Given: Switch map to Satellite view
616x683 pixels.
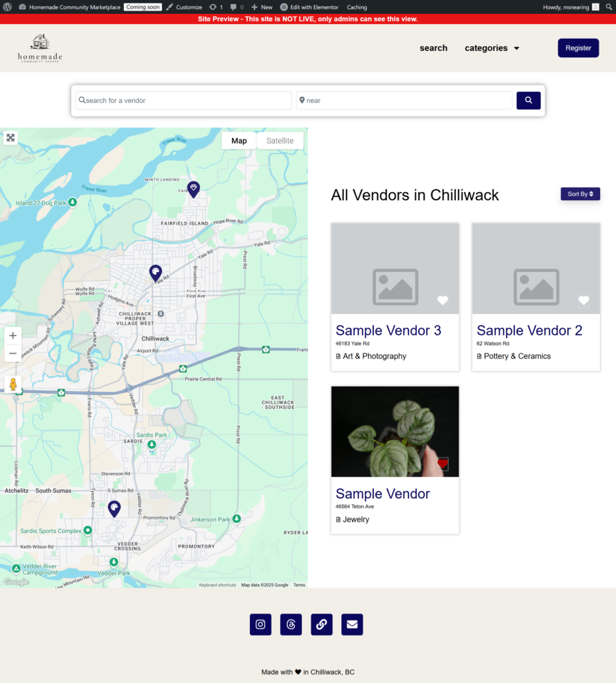Looking at the screenshot, I should [x=280, y=141].
